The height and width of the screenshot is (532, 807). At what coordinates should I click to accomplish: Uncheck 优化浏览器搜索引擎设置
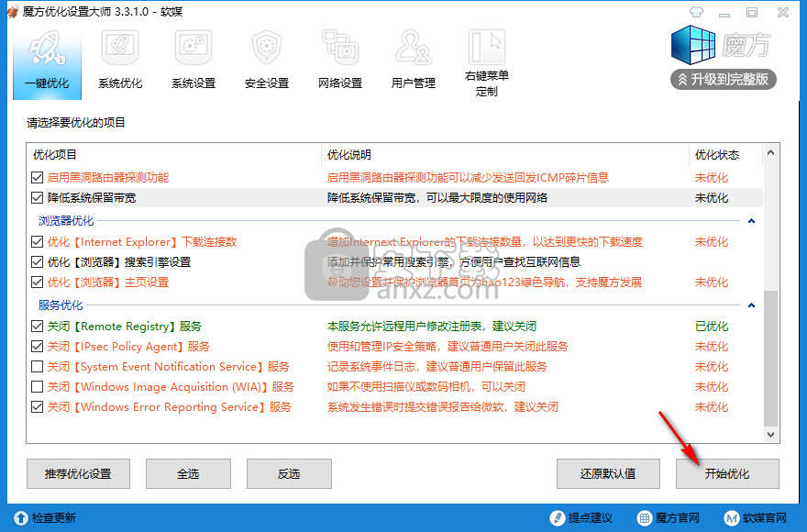[x=37, y=262]
